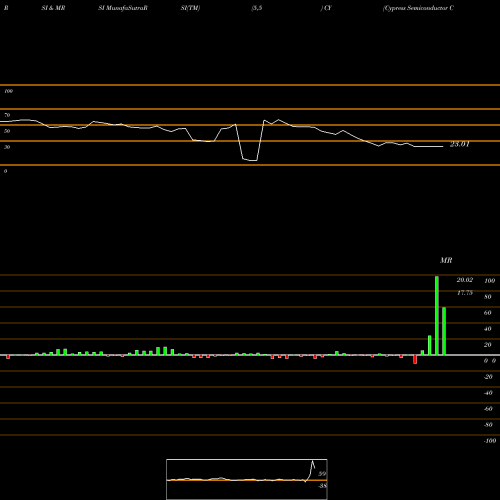Open the mini overview chart thumbnail

[247, 479]
